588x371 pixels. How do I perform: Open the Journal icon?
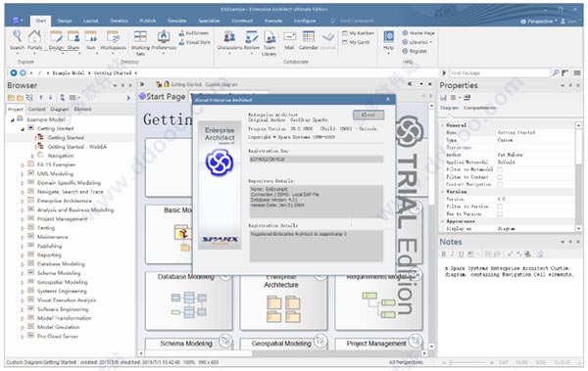pos(328,40)
